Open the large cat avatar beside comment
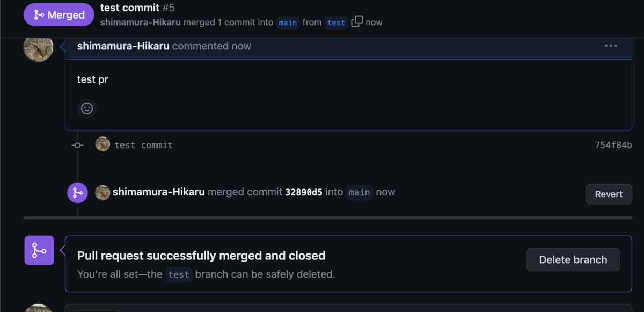The width and height of the screenshot is (644, 312). coord(38,48)
